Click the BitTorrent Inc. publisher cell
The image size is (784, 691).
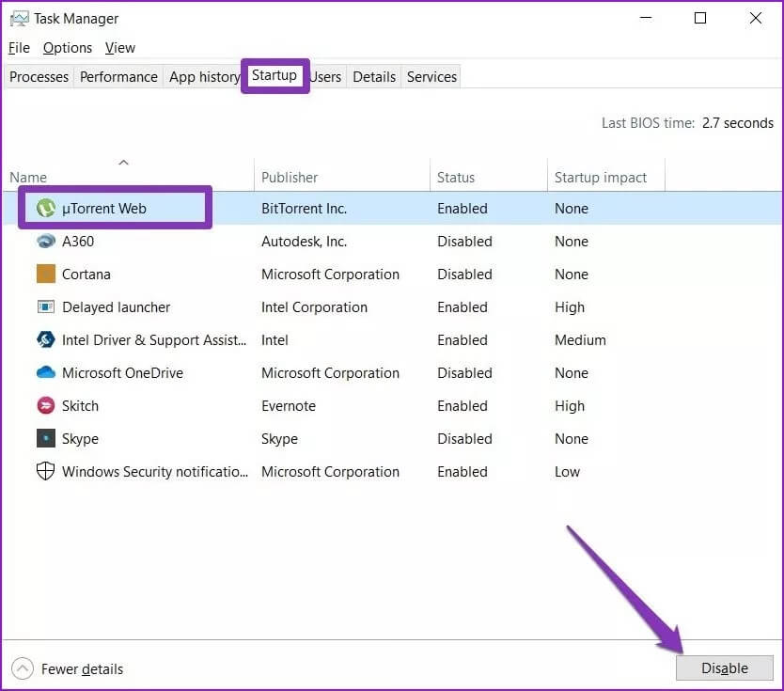click(304, 209)
